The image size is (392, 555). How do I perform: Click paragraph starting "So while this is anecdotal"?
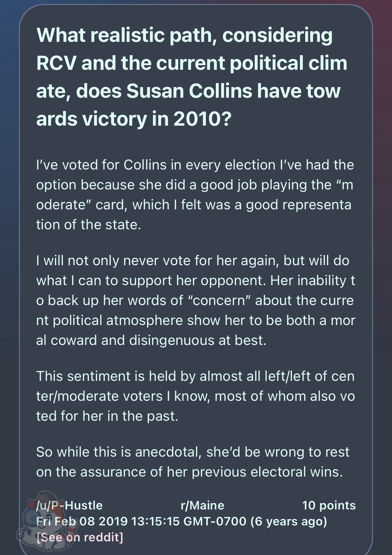193,462
